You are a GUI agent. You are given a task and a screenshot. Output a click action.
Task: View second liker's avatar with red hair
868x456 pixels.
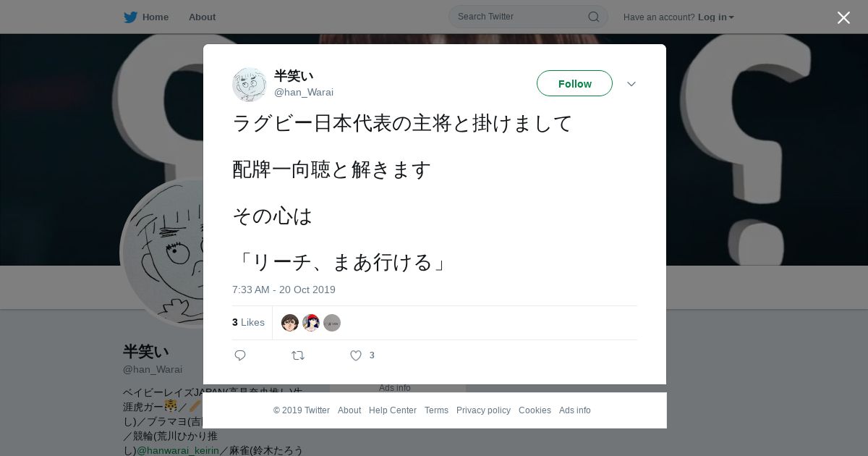[x=311, y=323]
